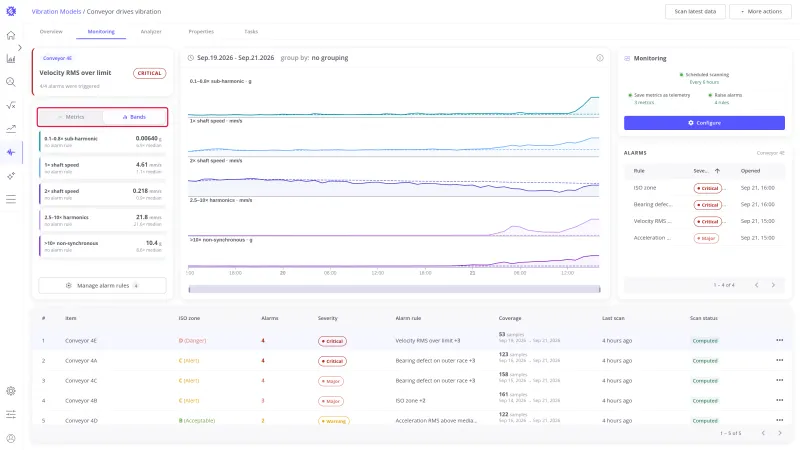Open the sliders preferences sidebar icon
Screen dimensions: 800x450
tap(11, 414)
